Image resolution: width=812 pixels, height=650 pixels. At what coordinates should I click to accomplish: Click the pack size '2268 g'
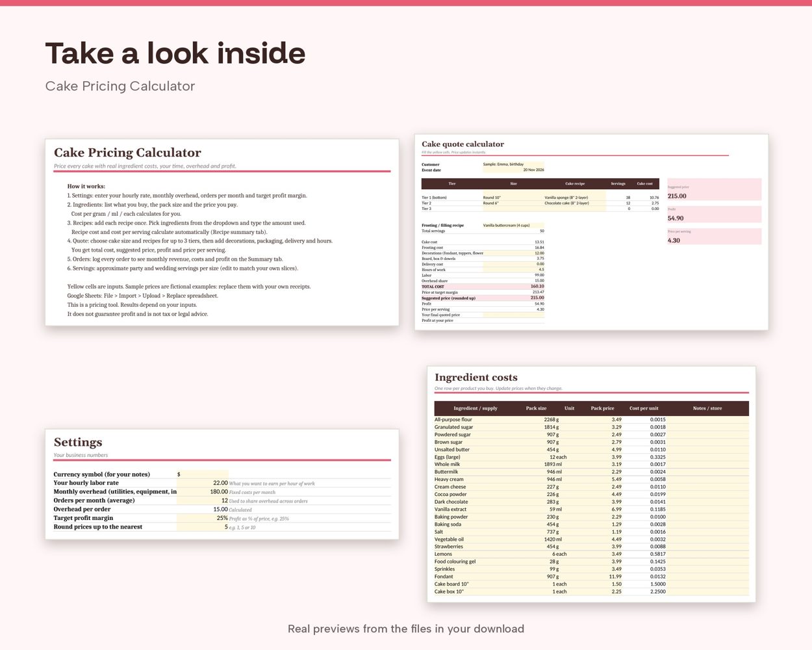pos(552,420)
